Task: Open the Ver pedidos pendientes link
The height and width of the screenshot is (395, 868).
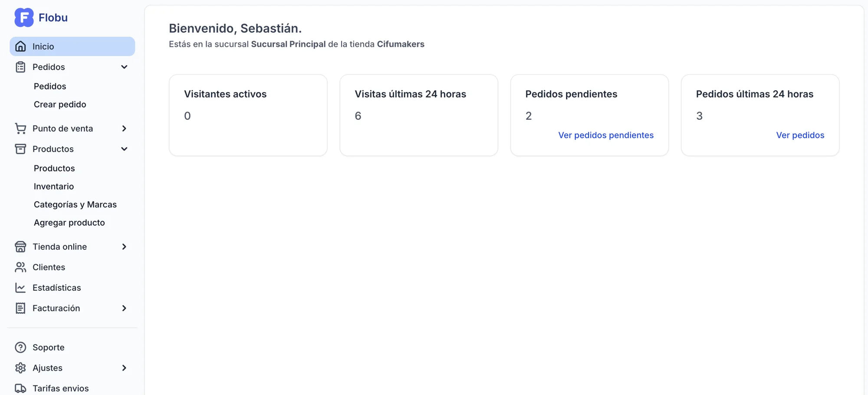Action: [x=605, y=135]
